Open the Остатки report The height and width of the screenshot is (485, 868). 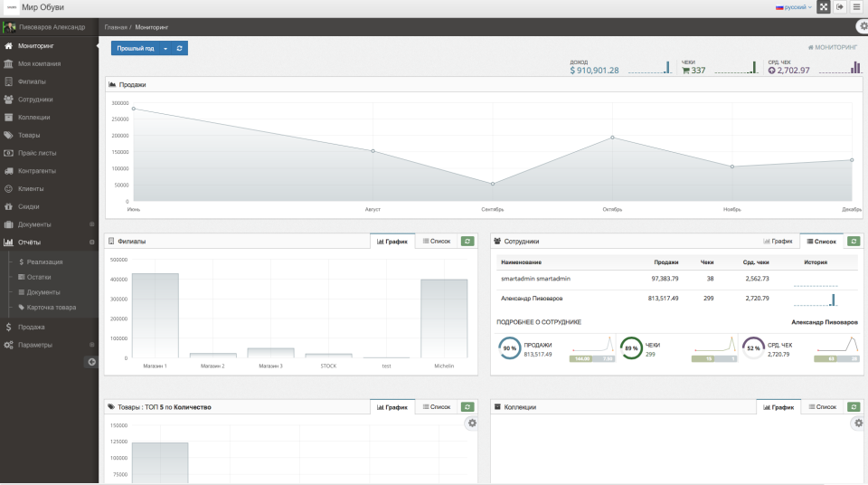(39, 277)
